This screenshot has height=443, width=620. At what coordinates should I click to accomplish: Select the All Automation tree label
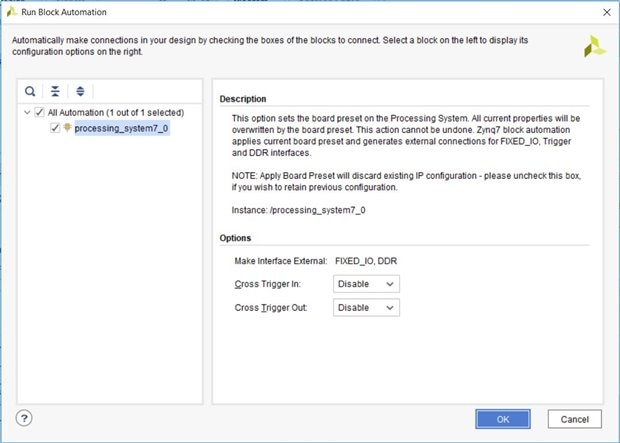pos(105,112)
